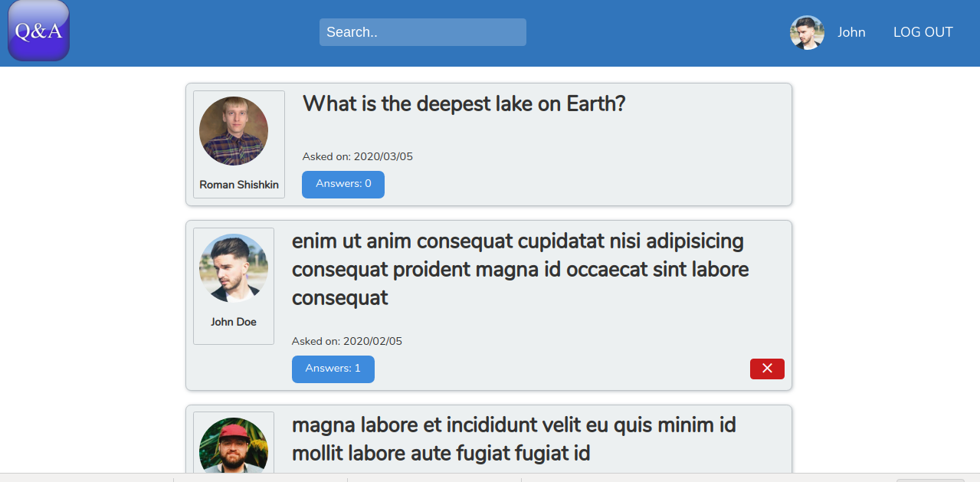Screen dimensions: 980x482
Task: Click the Roman Shishkin name label
Action: [239, 185]
